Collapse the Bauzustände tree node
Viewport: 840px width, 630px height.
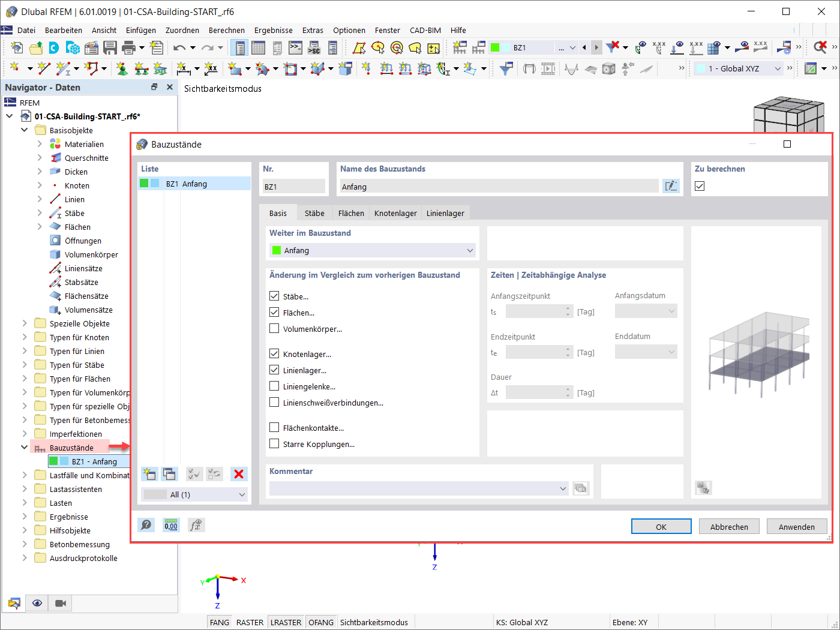pos(25,448)
